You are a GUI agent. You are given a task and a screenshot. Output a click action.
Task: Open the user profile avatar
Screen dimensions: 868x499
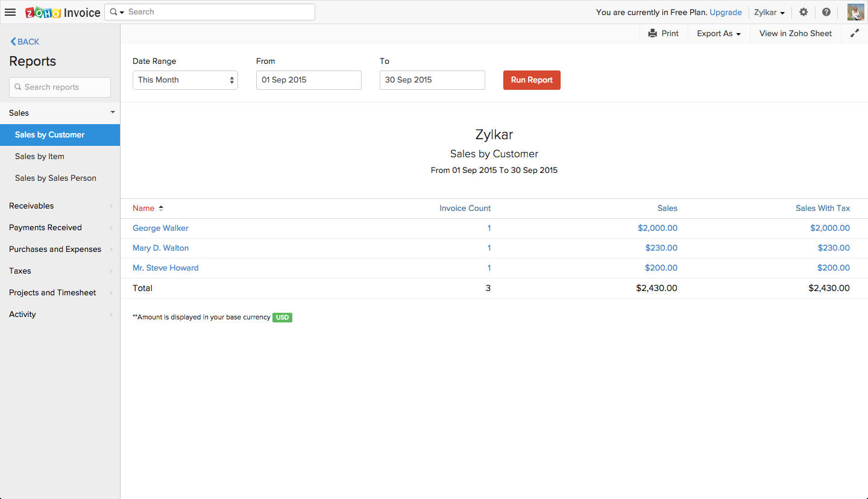pos(855,12)
